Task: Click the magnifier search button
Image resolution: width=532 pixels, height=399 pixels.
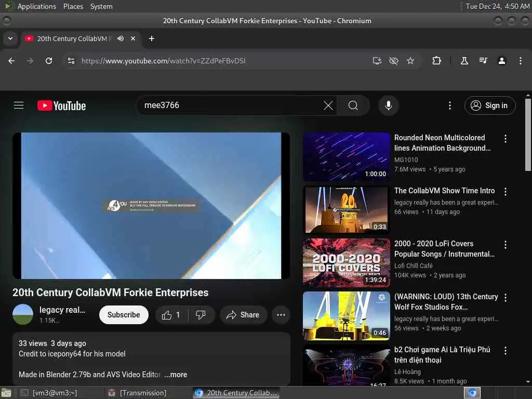Action: (353, 105)
